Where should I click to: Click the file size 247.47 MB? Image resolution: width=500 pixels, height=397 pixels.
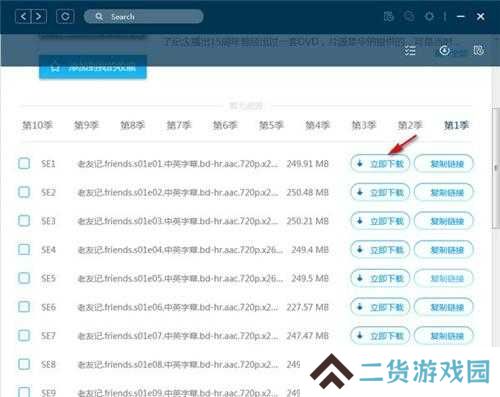(x=307, y=336)
